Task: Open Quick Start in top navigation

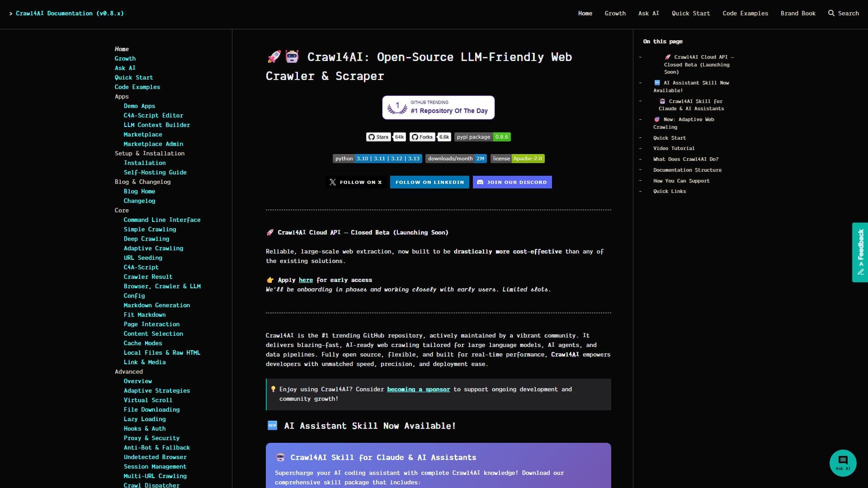Action: (x=691, y=13)
